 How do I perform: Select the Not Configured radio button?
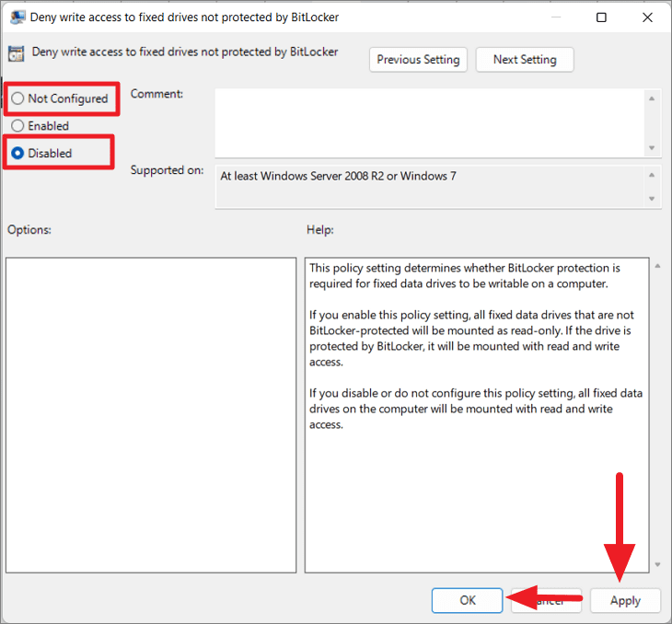(17, 98)
